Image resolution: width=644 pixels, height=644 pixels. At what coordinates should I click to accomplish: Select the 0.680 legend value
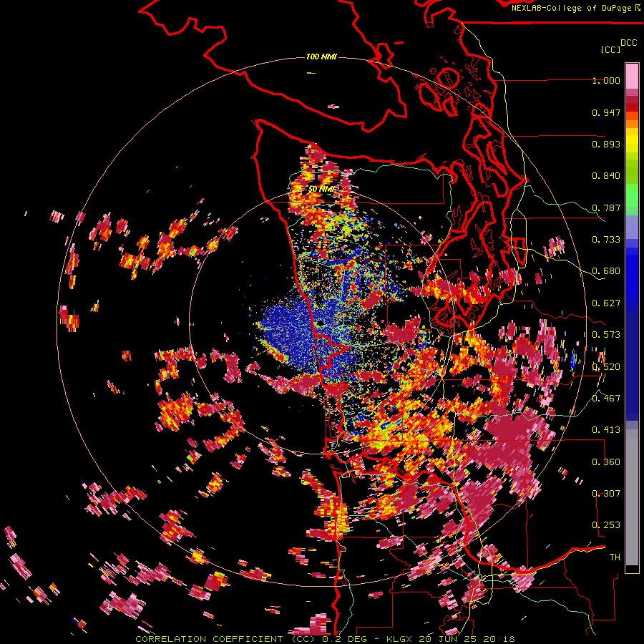[x=606, y=271]
